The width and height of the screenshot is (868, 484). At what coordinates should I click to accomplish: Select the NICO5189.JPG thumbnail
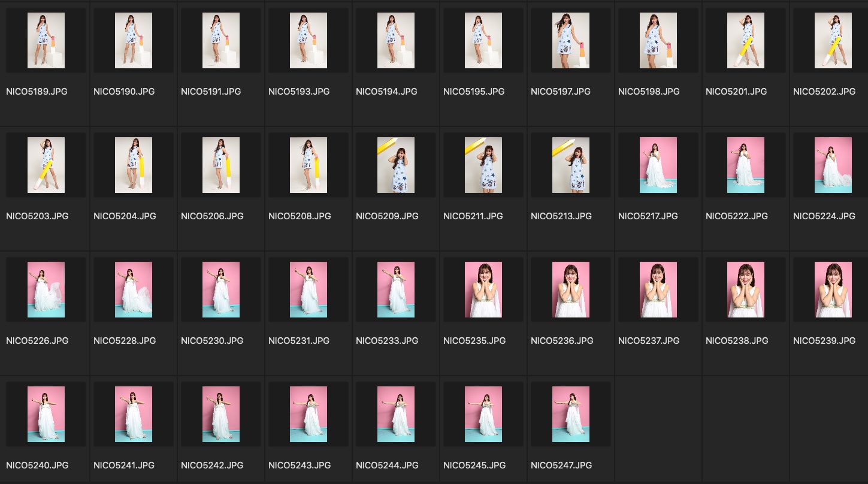click(x=46, y=41)
